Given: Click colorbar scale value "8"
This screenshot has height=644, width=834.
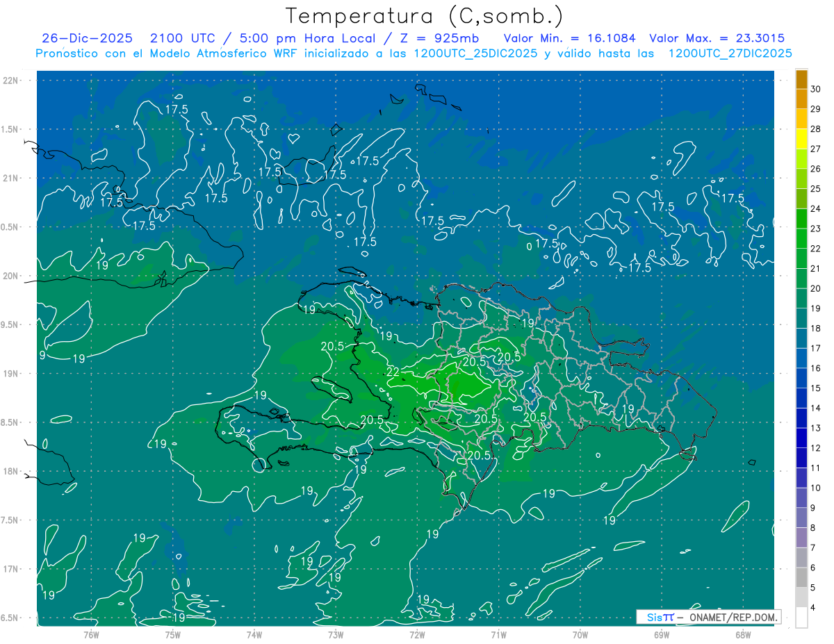Looking at the screenshot, I should tap(814, 528).
